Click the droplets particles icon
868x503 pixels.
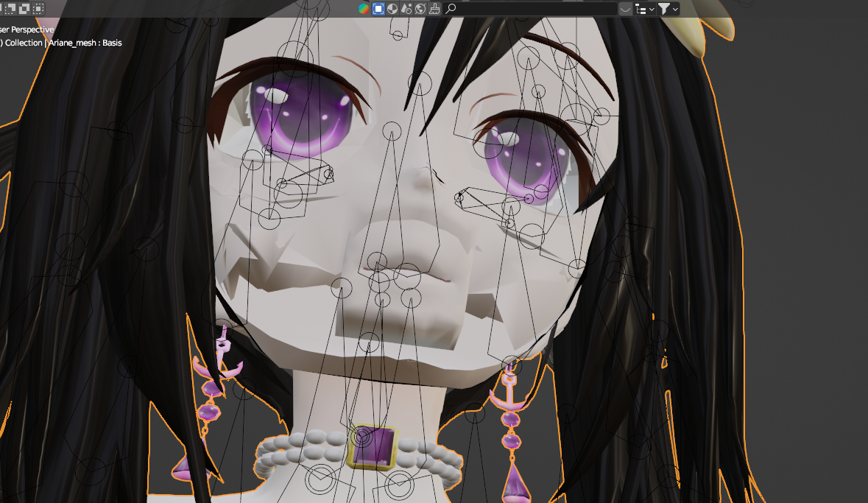coord(406,8)
